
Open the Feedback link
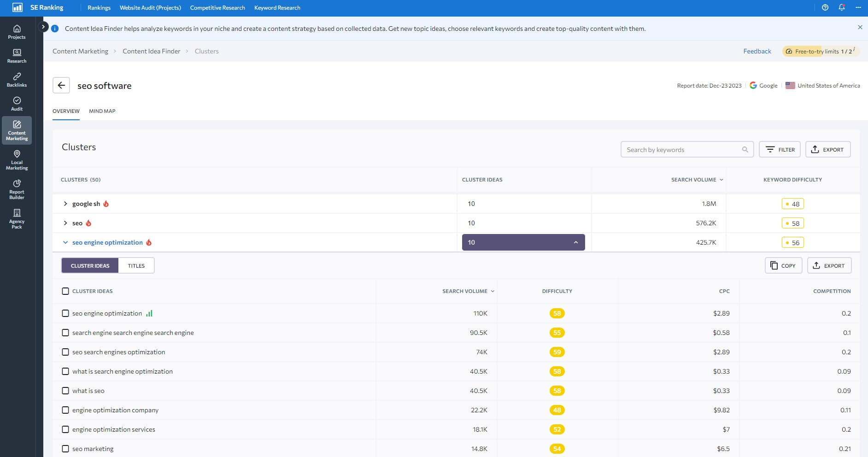pos(757,51)
